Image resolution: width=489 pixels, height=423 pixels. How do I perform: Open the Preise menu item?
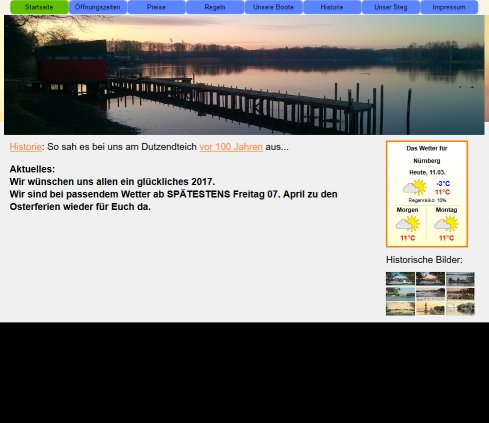[156, 7]
